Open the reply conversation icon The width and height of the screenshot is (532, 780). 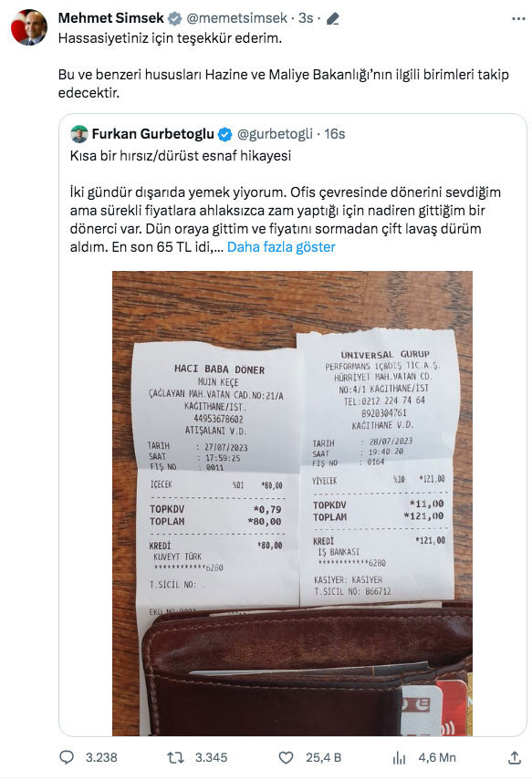[x=65, y=755]
